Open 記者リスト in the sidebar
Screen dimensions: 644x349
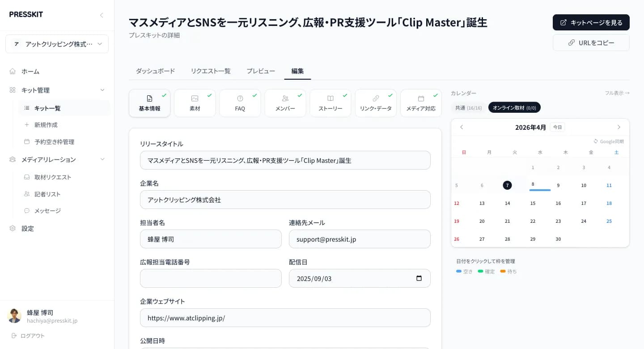tap(47, 194)
